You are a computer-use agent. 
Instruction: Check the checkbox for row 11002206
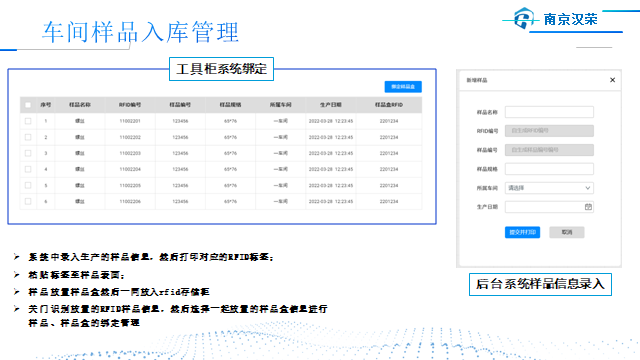[x=28, y=201]
